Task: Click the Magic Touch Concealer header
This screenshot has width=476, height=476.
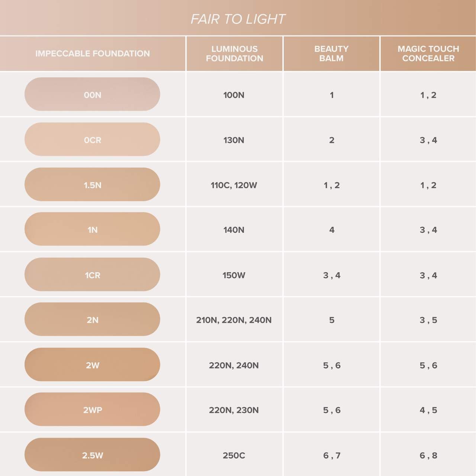Action: (428, 54)
